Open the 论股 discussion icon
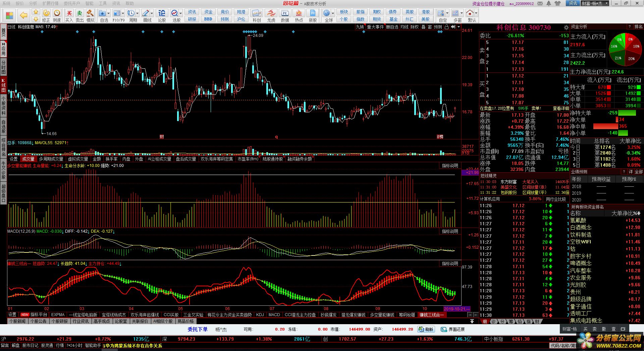 (x=162, y=13)
